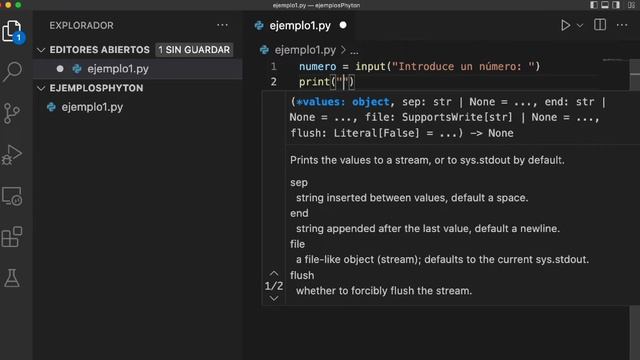The image size is (640, 360).
Task: Click editor vertical scrollbar
Action: tap(635, 74)
